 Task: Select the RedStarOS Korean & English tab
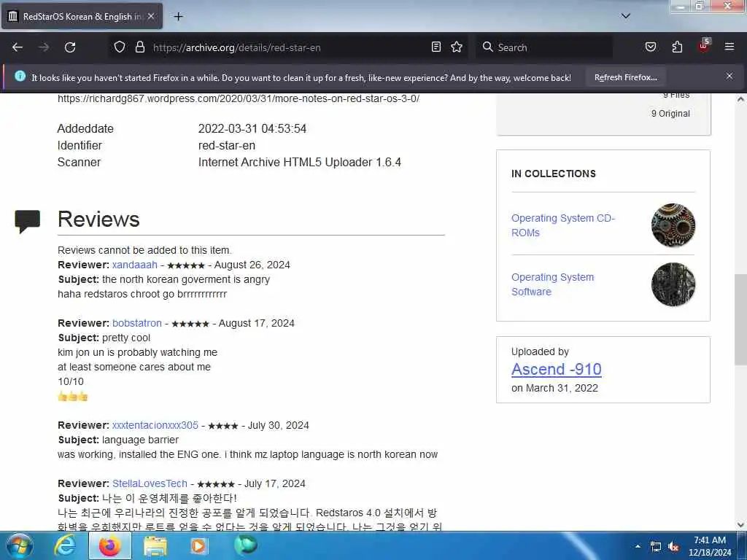pyautogui.click(x=82, y=16)
